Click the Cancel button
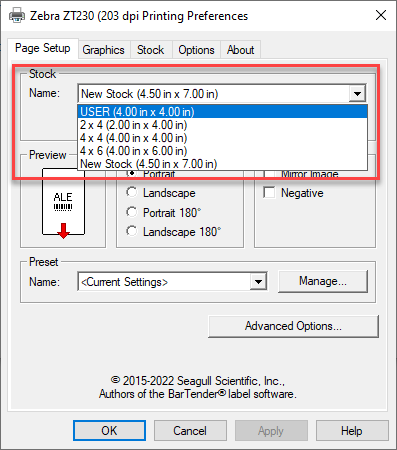397x450 pixels. coord(190,431)
